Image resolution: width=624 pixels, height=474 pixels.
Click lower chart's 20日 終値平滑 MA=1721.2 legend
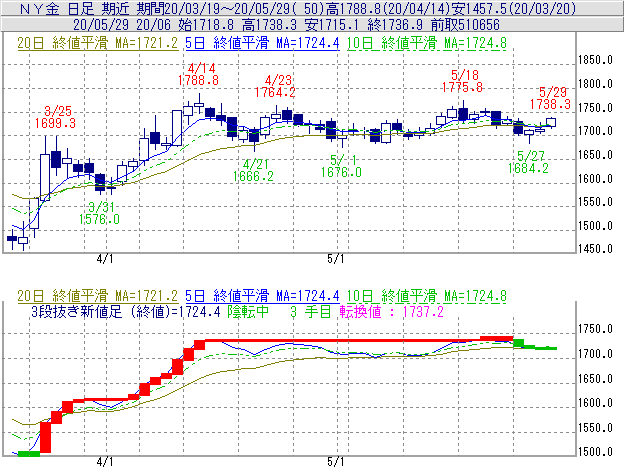pos(98,296)
